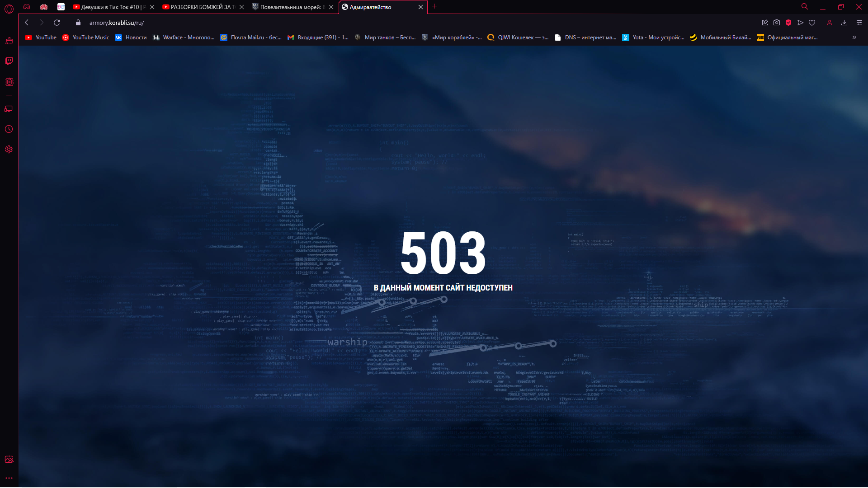Close the Адмиралтейство tab
Screen dimensions: 868x488
420,7
